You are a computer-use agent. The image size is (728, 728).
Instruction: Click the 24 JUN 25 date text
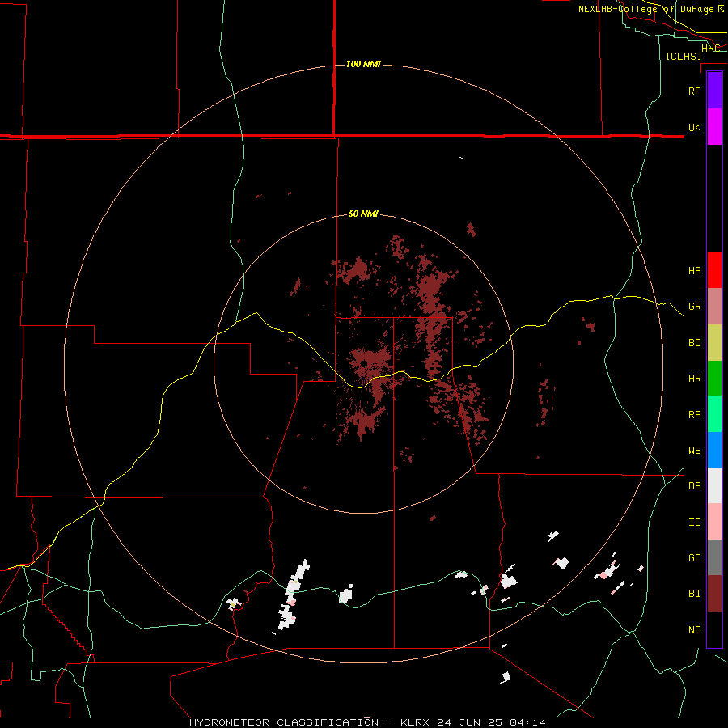tap(470, 722)
